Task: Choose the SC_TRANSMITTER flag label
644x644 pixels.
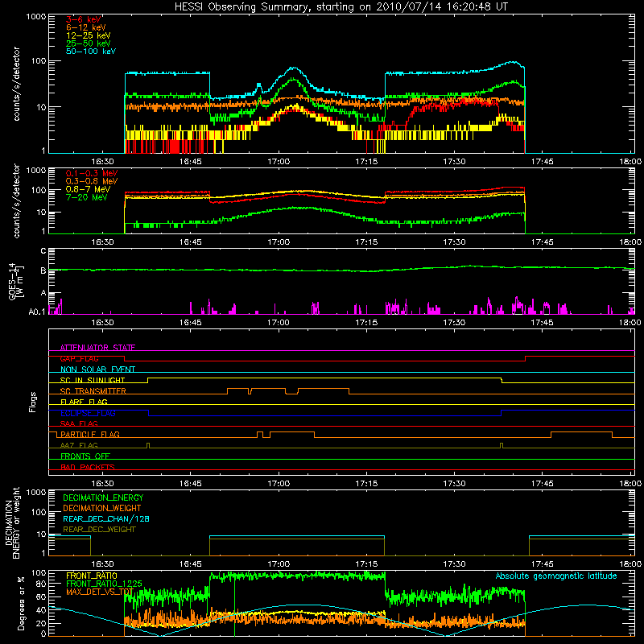Action: coord(93,391)
